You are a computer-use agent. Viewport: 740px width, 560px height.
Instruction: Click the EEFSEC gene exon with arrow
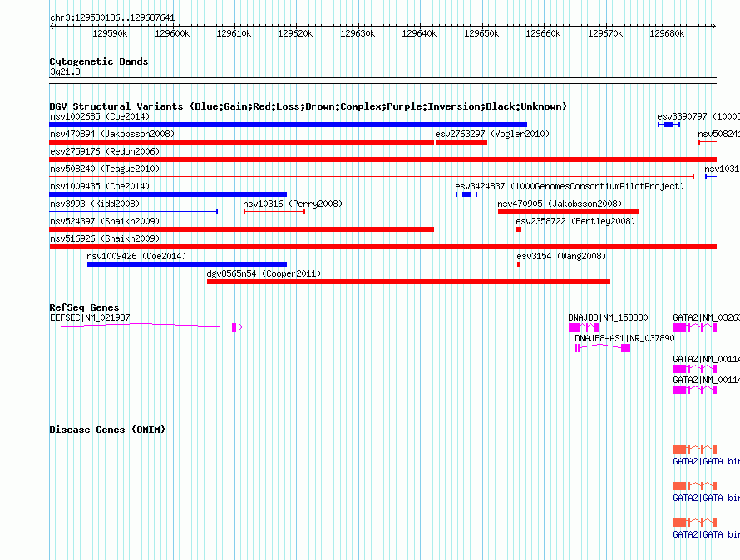(236, 327)
